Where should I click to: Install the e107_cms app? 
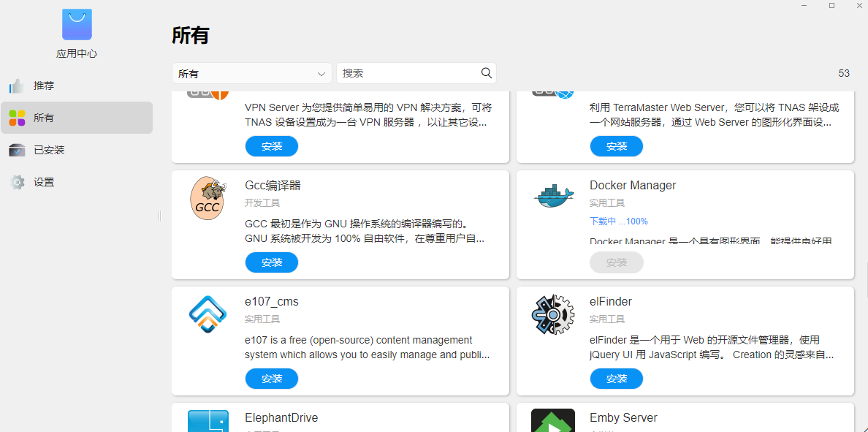272,379
